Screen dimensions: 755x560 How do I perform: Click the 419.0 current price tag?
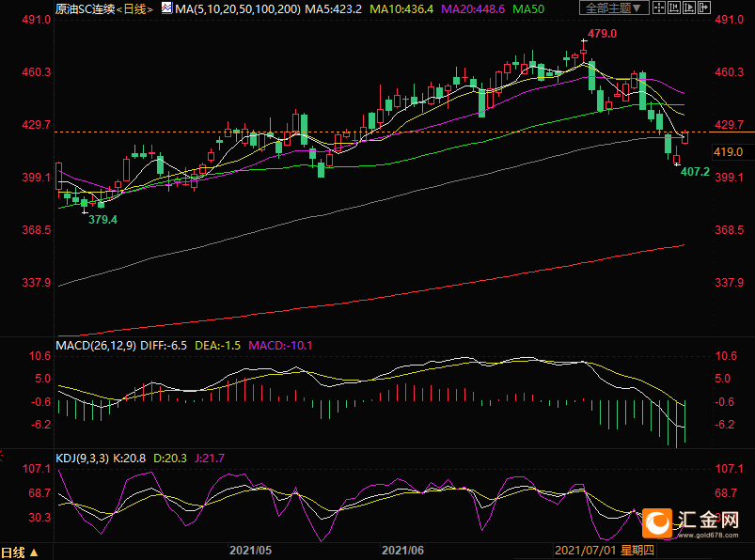pyautogui.click(x=728, y=152)
